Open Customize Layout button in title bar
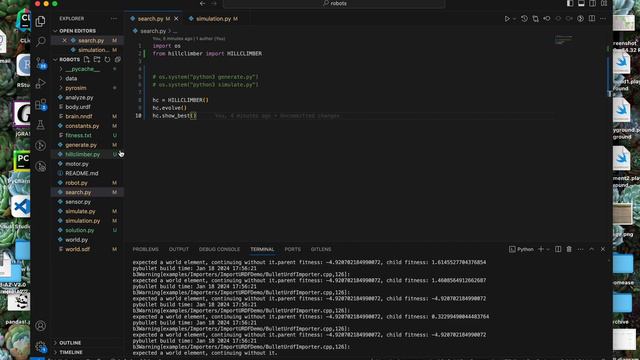Image resolution: width=640 pixels, height=360 pixels. click(604, 3)
